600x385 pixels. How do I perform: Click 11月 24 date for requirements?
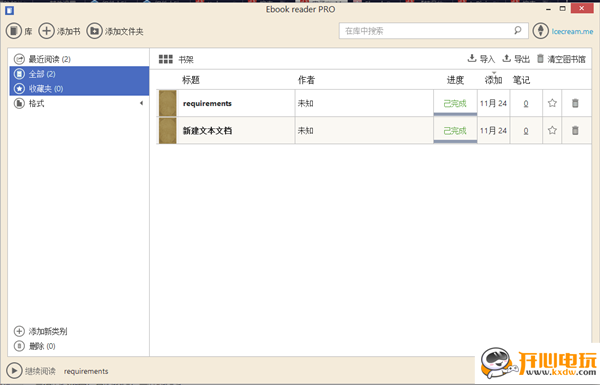coord(493,103)
